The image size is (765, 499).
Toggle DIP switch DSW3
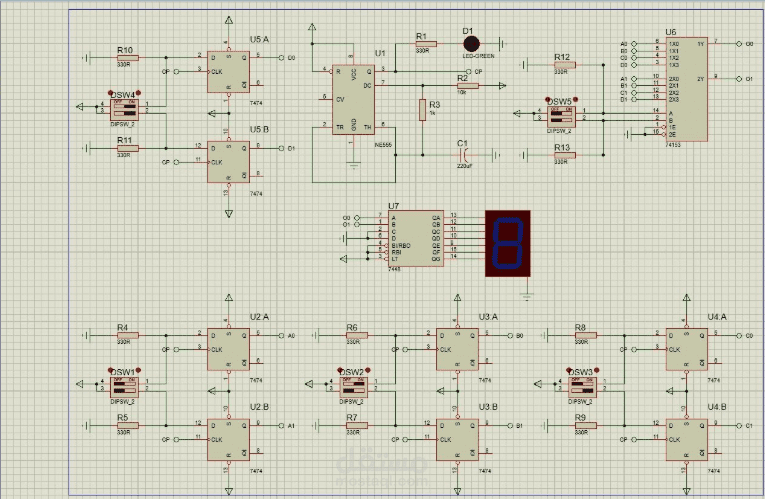(x=582, y=388)
